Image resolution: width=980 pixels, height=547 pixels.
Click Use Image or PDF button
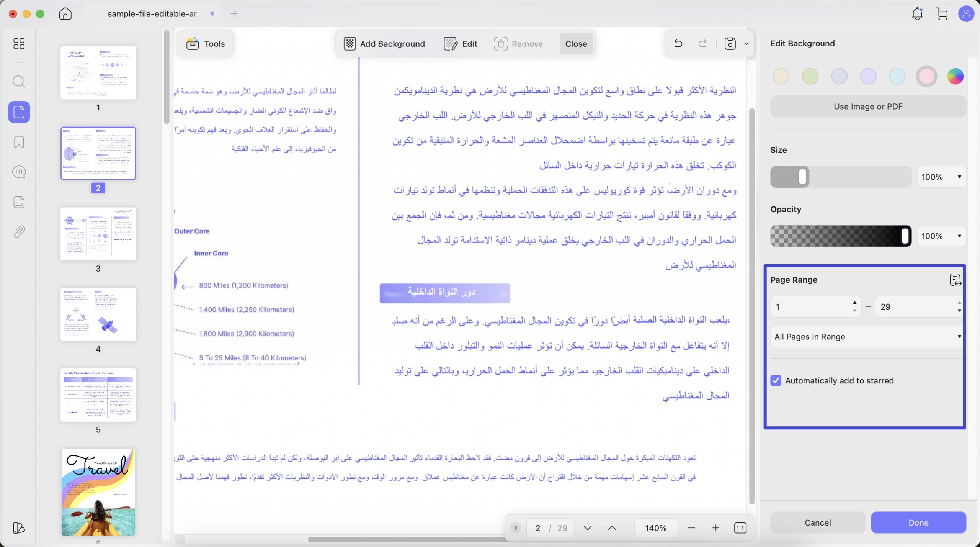(x=868, y=106)
